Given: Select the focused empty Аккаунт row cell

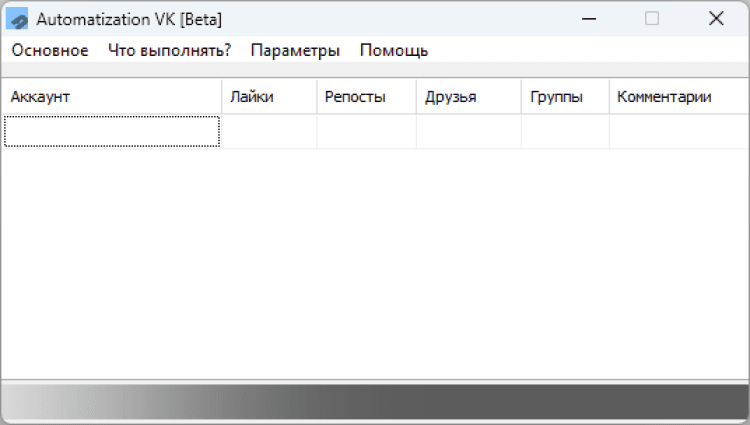Looking at the screenshot, I should [112, 131].
